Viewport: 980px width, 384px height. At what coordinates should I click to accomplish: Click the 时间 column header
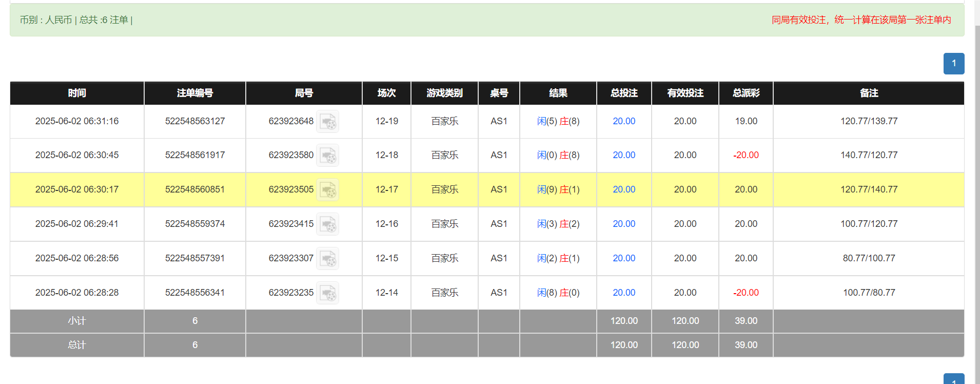tap(77, 93)
